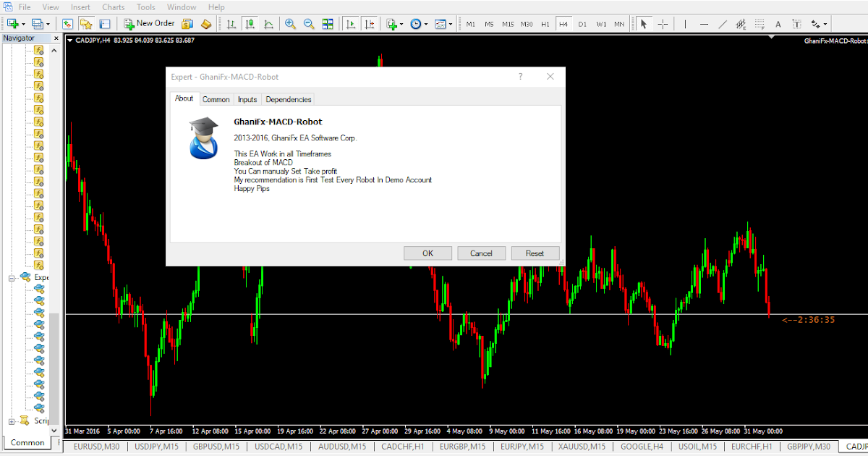Toggle the Market Watch window icon
Screen dimensions: 868x456
point(68,24)
